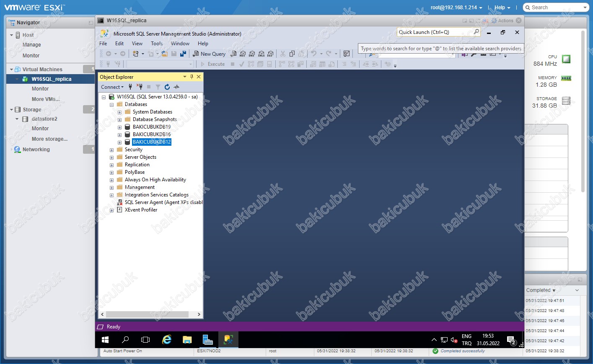Click the Cut scissors icon in toolbar
The width and height of the screenshot is (593, 364).
click(x=282, y=54)
